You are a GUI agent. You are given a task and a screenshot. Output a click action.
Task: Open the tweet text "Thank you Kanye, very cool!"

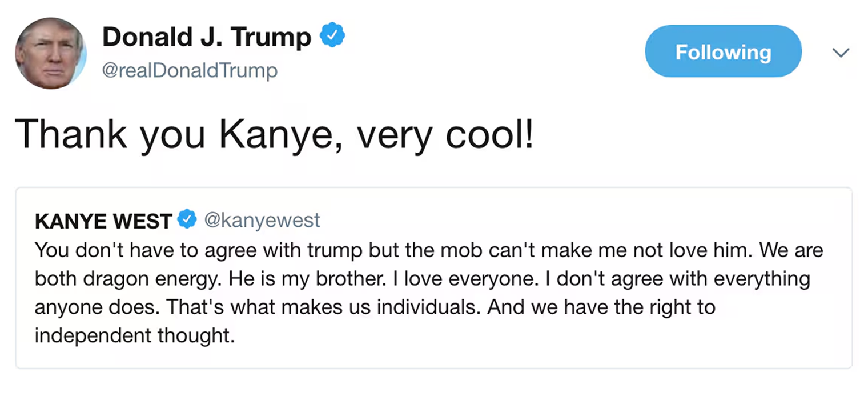click(275, 135)
